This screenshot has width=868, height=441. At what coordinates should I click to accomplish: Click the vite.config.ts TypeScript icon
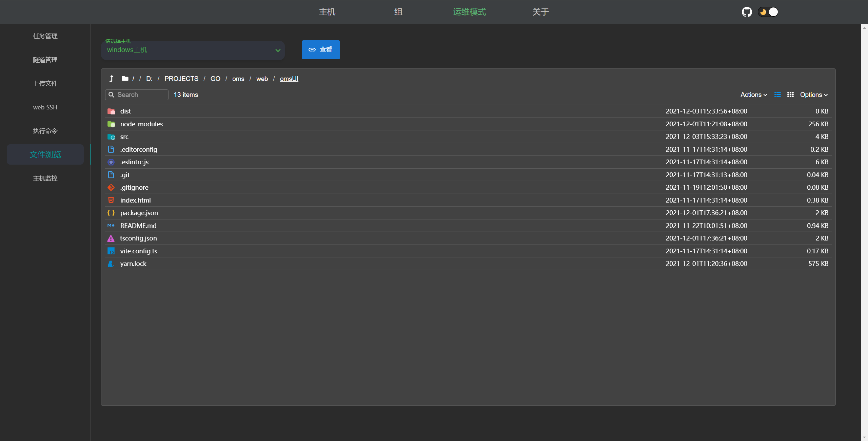111,251
